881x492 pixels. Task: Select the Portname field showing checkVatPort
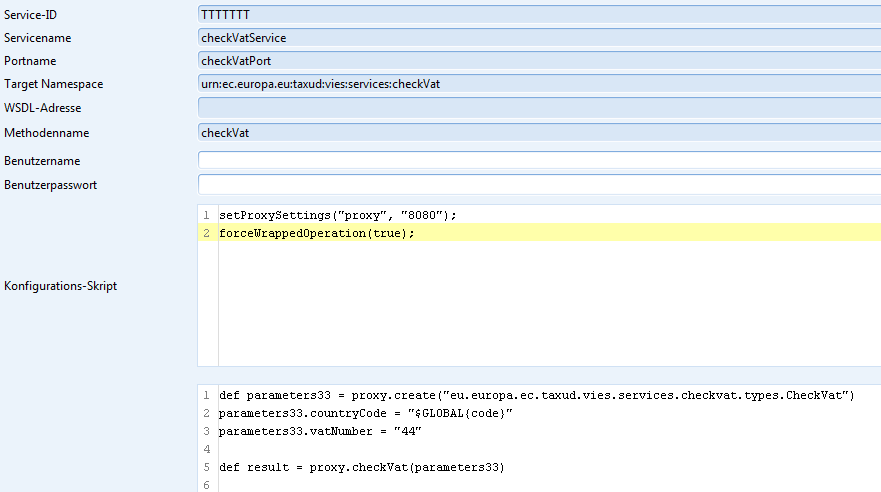tap(538, 61)
